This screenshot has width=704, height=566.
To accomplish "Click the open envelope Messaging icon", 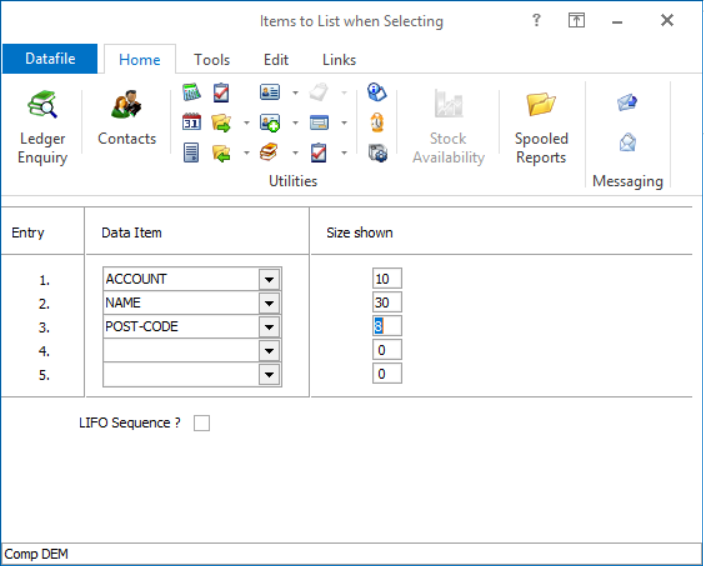I will click(627, 142).
